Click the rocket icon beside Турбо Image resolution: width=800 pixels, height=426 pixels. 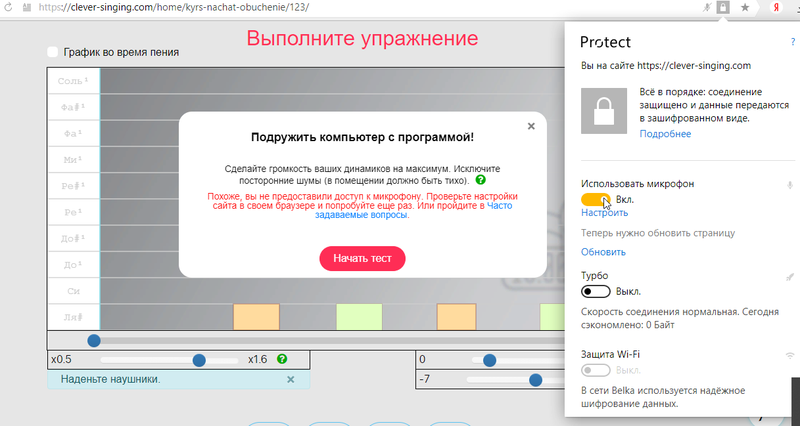[790, 277]
